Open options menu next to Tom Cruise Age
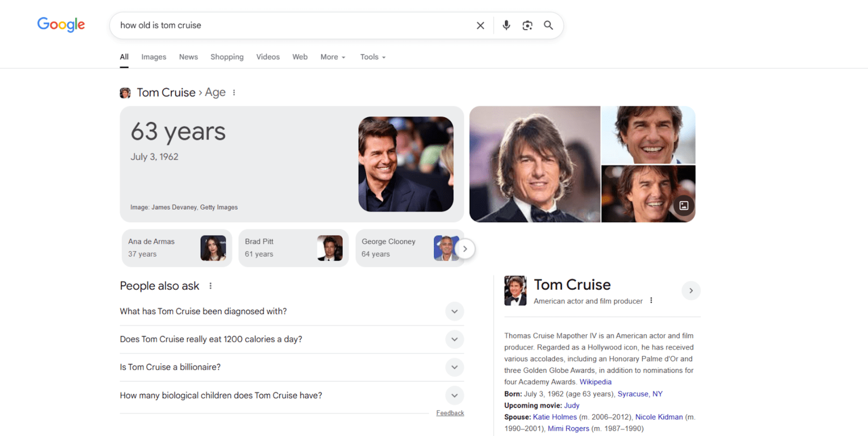 pos(234,93)
